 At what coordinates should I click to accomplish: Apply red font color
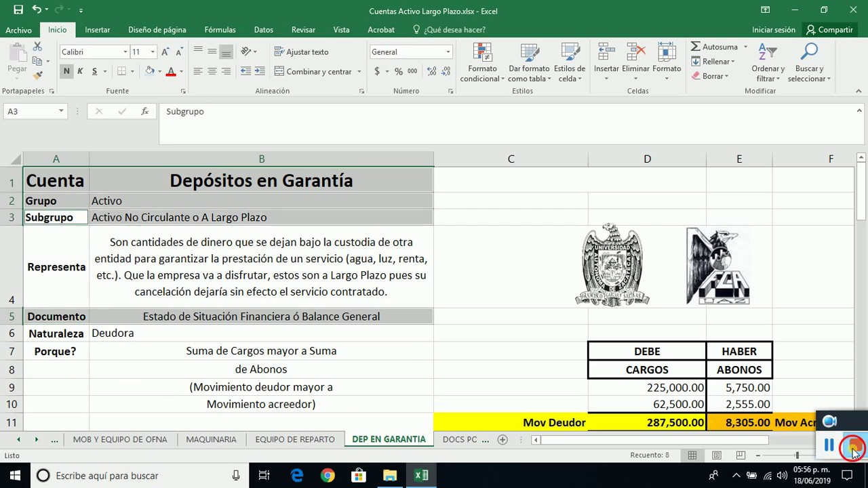[x=171, y=71]
